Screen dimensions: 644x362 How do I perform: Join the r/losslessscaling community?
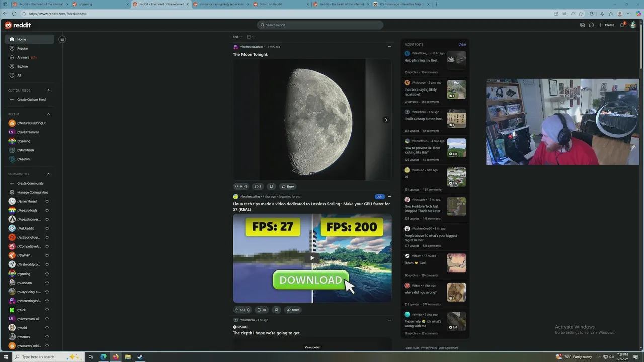tap(380, 197)
